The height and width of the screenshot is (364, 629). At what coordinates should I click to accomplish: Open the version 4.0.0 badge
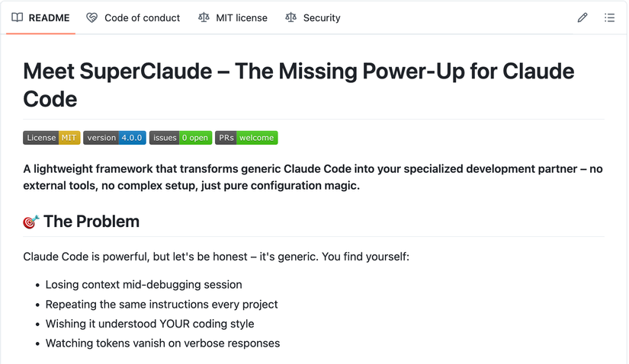[x=114, y=138]
